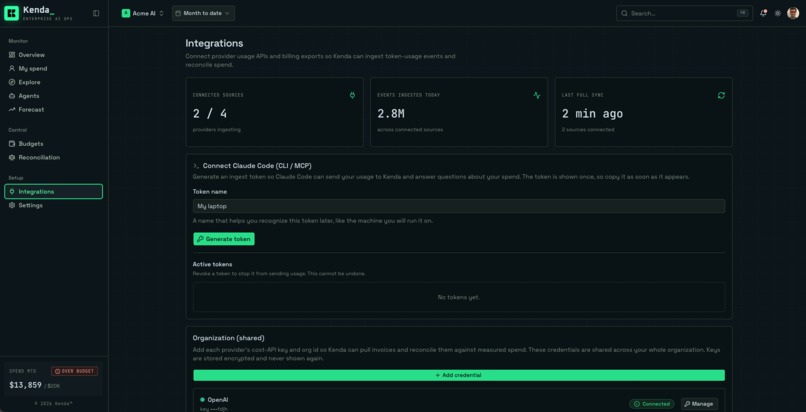Click Generate token button
This screenshot has height=412, width=806.
pos(224,239)
